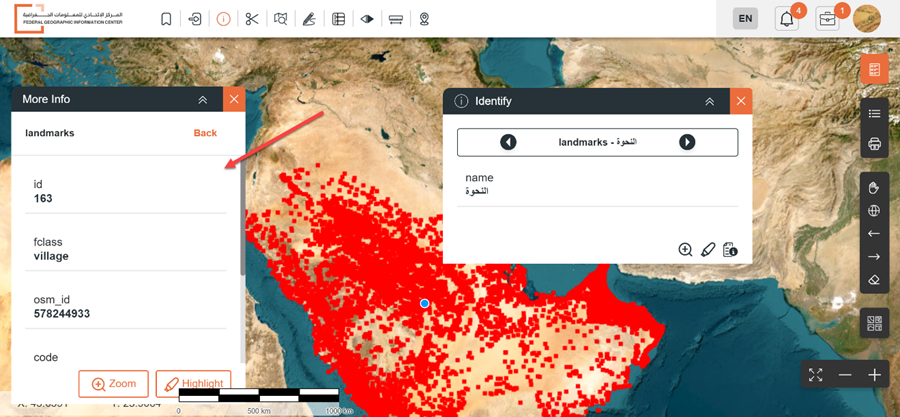Viewport: 900px width, 417px height.
Task: Click the Federal Geographic Information Center logo
Action: 68,18
